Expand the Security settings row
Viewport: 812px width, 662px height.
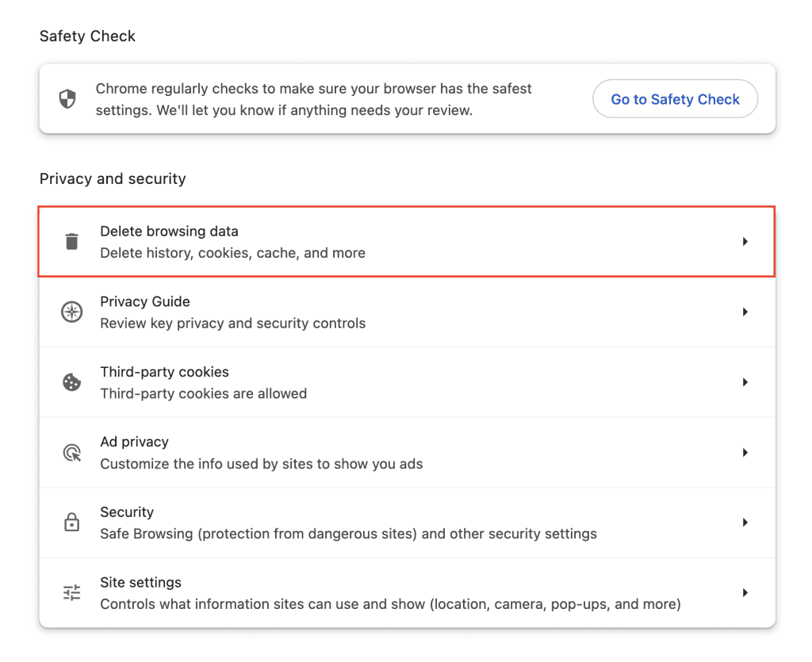(x=745, y=522)
